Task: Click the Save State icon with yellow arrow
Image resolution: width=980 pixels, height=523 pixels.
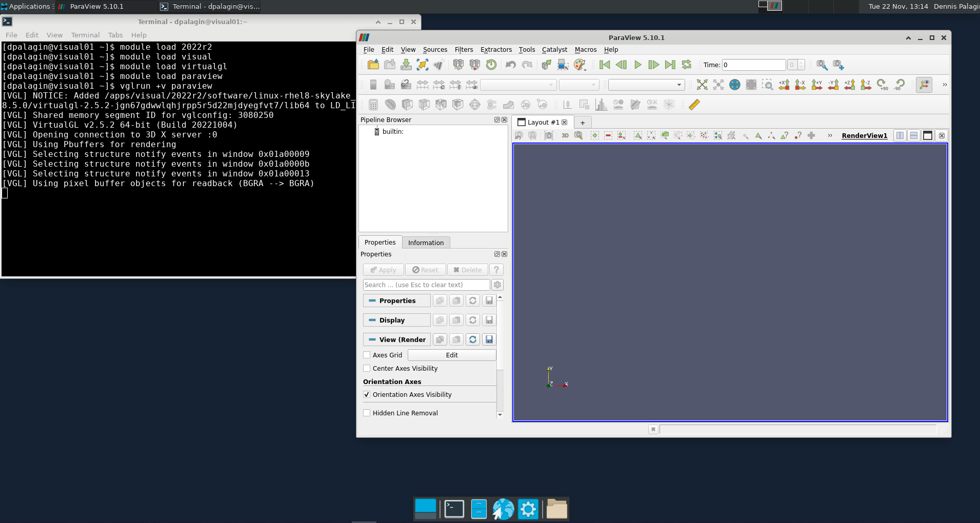Action: (423, 65)
